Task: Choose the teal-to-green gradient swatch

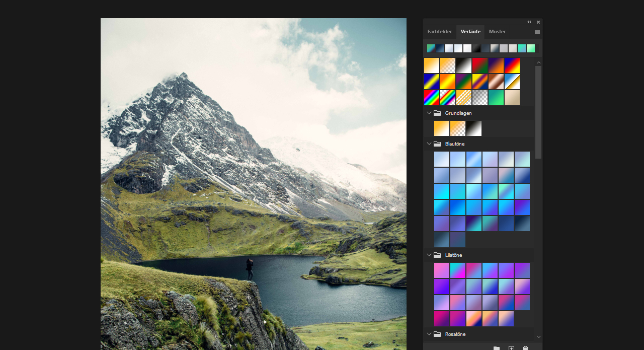Action: point(496,98)
